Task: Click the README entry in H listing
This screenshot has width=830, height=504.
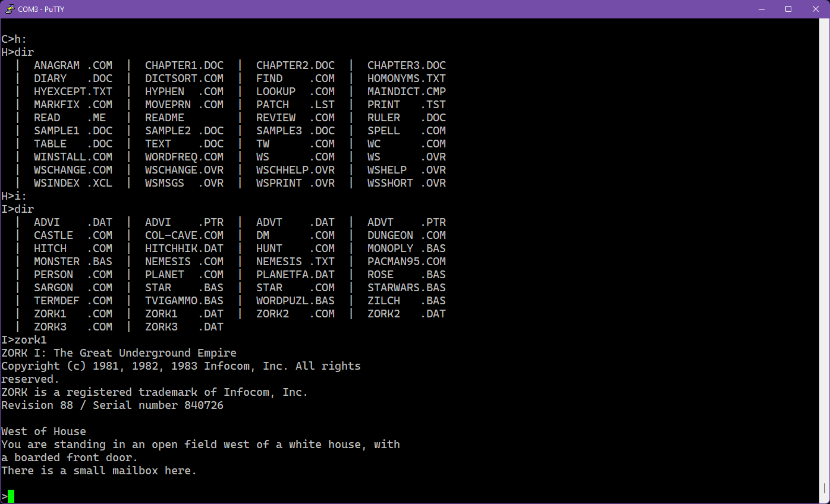Action: [165, 118]
